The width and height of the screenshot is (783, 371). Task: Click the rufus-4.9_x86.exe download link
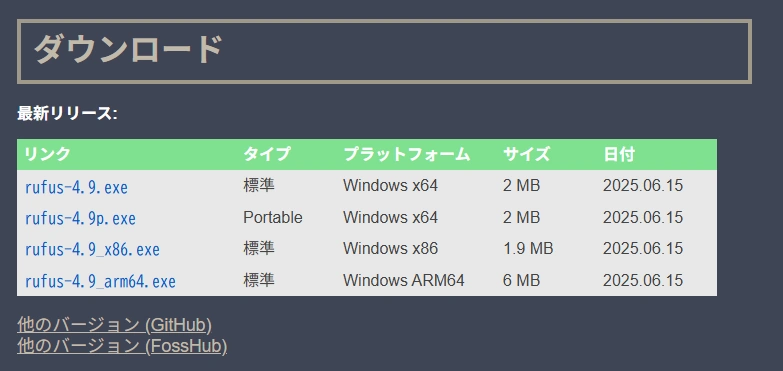click(x=92, y=249)
